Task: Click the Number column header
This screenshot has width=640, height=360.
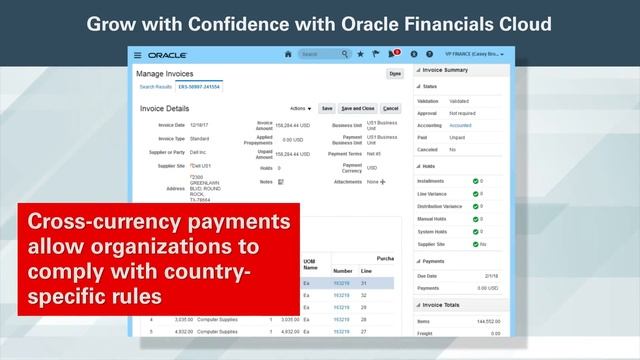Action: coord(342,271)
